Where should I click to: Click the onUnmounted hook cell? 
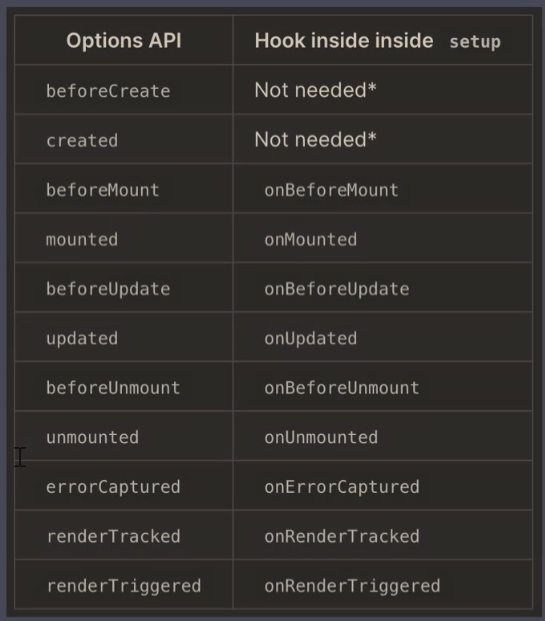tap(321, 437)
